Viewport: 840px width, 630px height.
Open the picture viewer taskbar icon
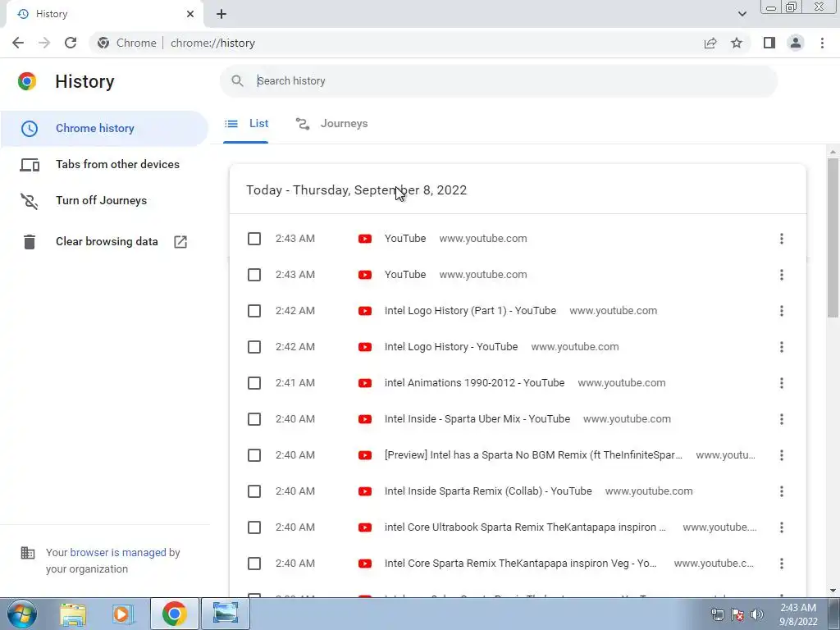pyautogui.click(x=226, y=614)
